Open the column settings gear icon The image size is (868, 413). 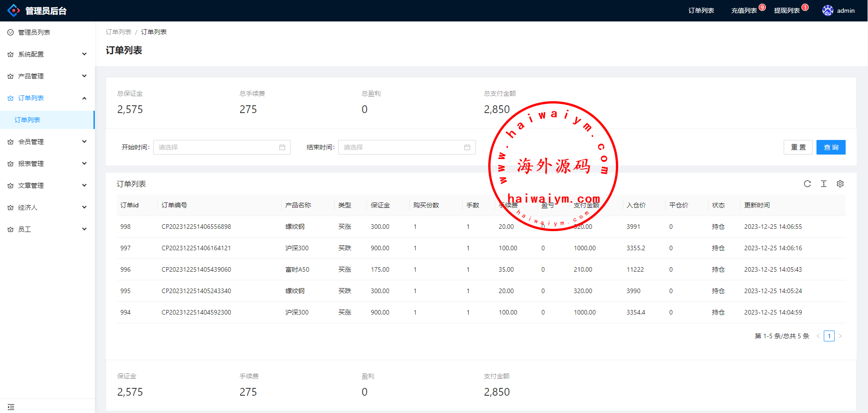tap(840, 184)
